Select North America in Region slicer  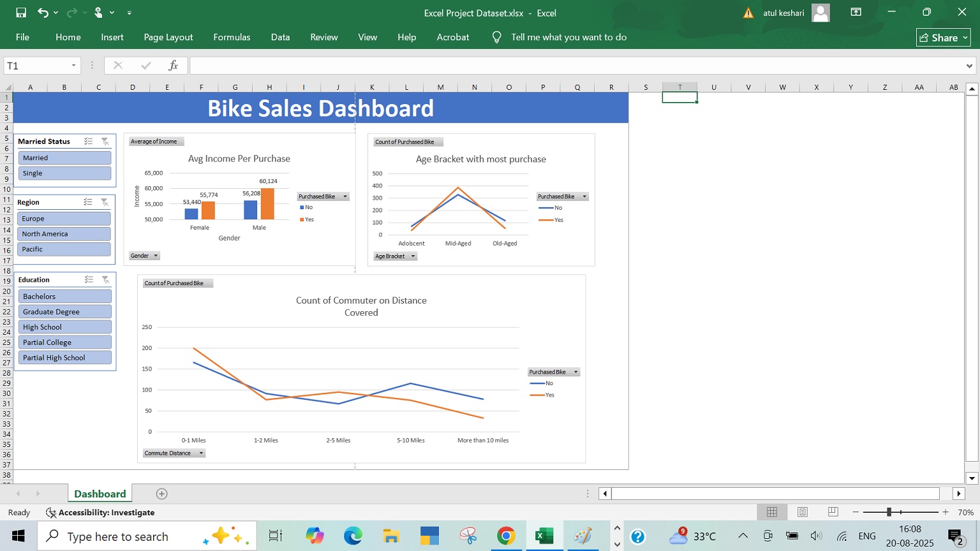[64, 233]
